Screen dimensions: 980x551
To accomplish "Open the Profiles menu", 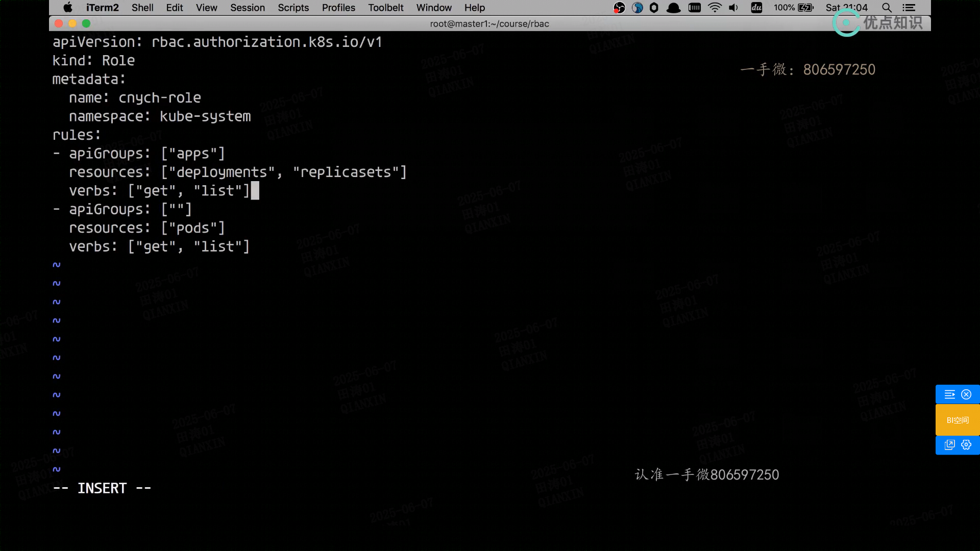I will pos(338,8).
